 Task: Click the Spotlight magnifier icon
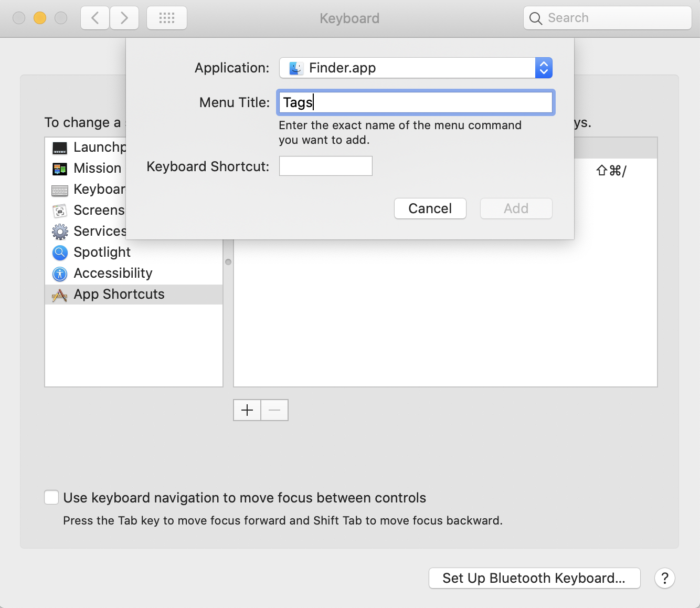pos(60,253)
